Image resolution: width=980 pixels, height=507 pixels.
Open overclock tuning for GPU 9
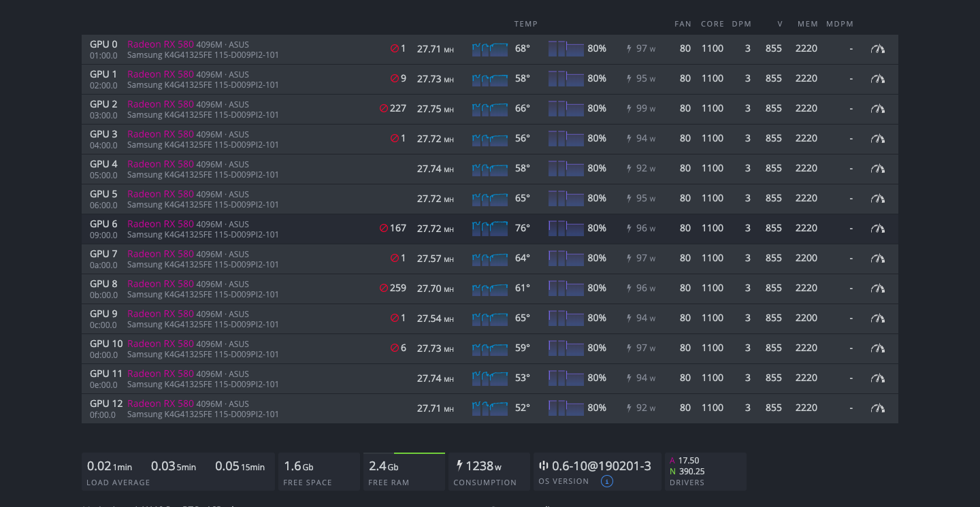[878, 318]
